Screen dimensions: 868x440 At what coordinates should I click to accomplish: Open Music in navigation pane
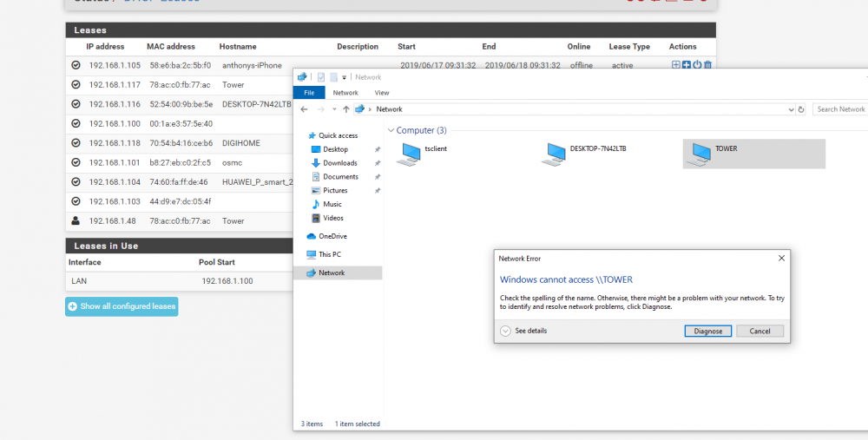327,204
